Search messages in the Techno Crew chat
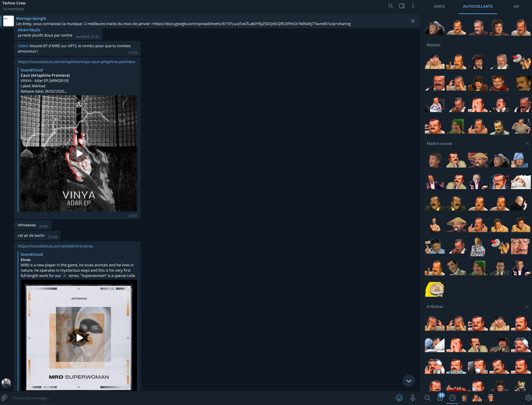 coord(390,6)
